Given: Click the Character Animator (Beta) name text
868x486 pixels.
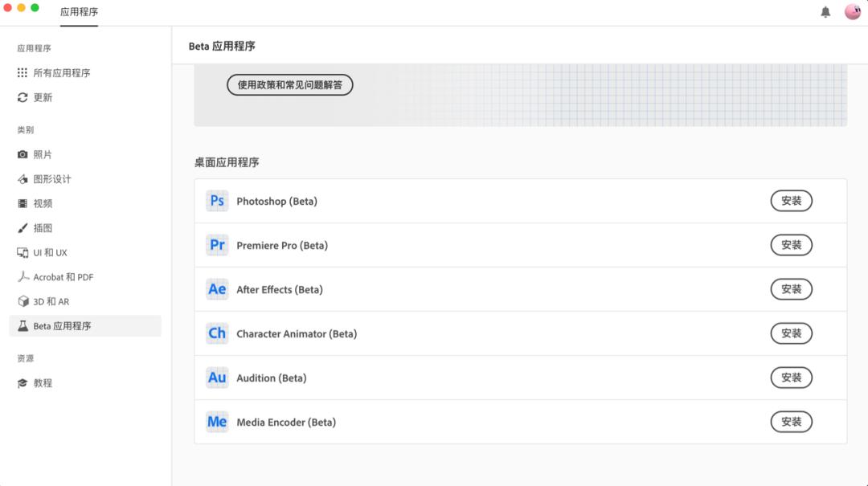Looking at the screenshot, I should pyautogui.click(x=297, y=334).
